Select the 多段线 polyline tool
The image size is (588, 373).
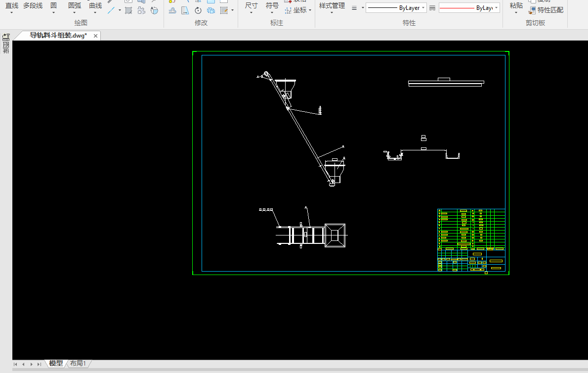(33, 5)
